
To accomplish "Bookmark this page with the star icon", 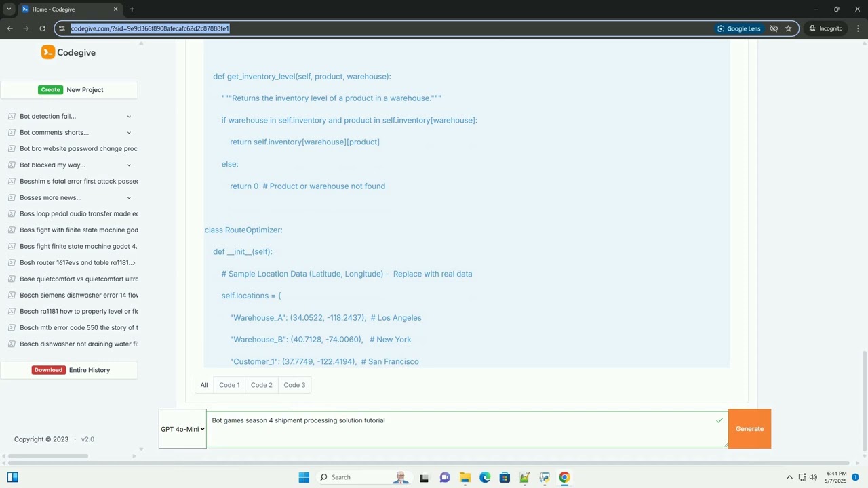I will (x=788, y=28).
